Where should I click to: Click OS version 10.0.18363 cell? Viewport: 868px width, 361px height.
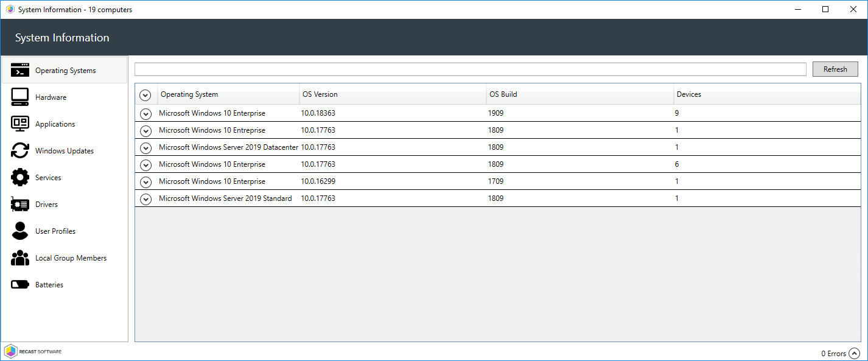318,113
